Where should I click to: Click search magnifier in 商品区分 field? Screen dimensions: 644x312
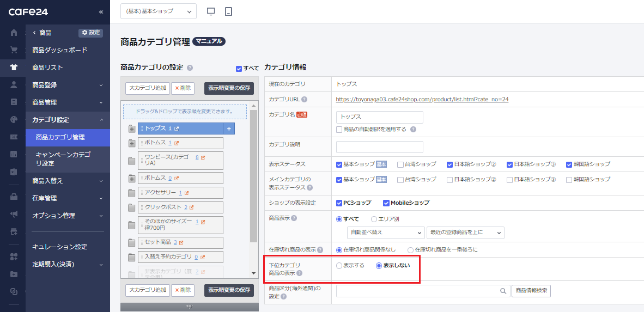(x=503, y=291)
